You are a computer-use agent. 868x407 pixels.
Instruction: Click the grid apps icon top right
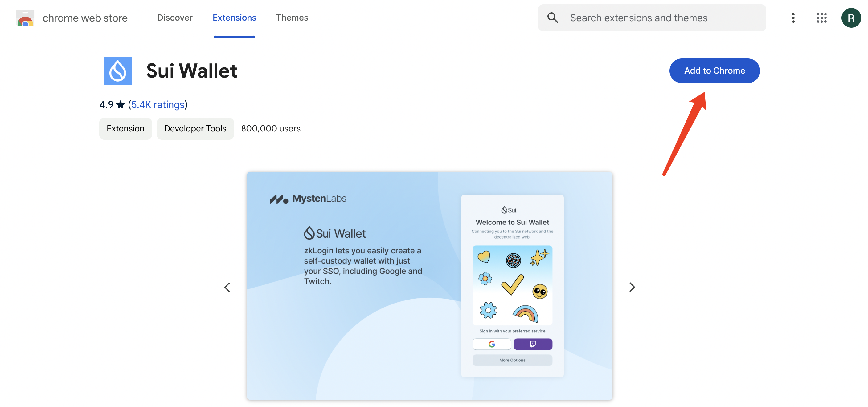tap(821, 17)
